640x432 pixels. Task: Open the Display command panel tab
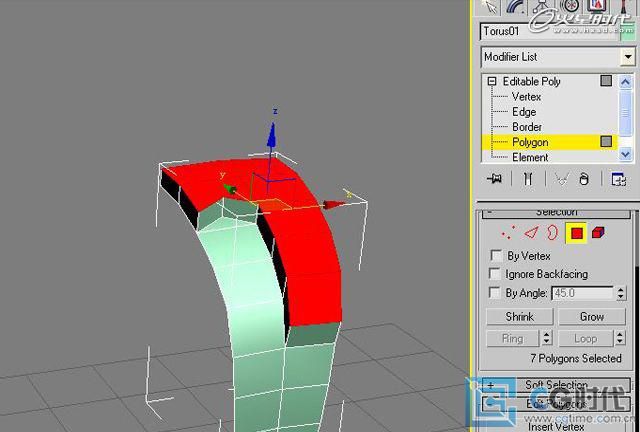point(597,7)
